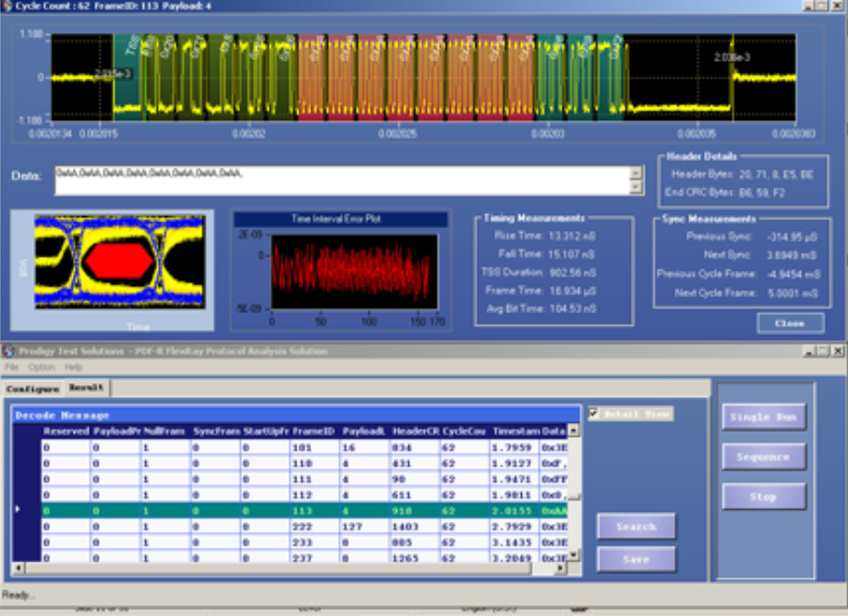Click inside the Data hex bytes field
Screen dimensions: 848x616
[x=340, y=180]
